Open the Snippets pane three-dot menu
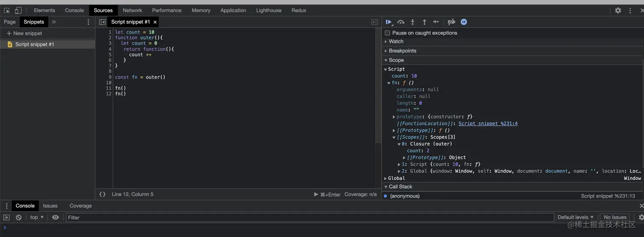 tap(89, 22)
